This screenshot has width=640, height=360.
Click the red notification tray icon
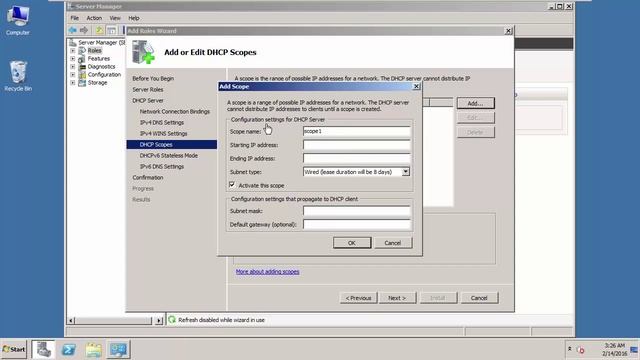tap(580, 350)
